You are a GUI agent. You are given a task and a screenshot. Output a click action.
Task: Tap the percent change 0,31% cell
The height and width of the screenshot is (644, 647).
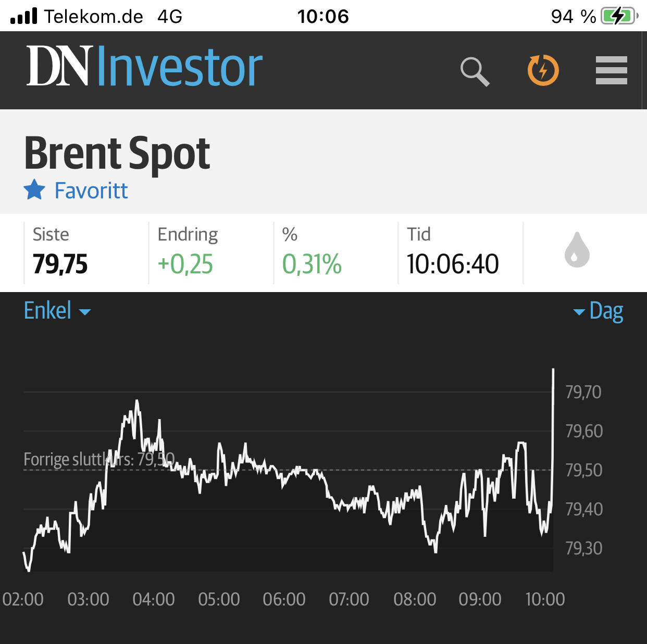click(x=336, y=252)
